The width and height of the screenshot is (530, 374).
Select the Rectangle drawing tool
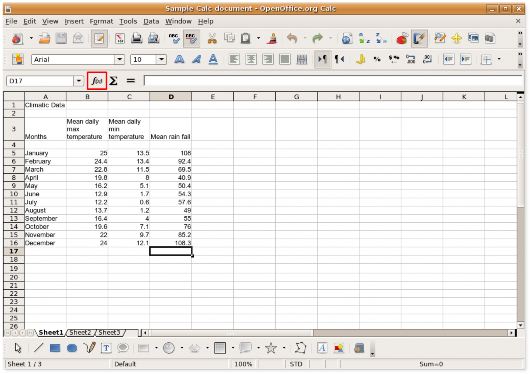55,348
